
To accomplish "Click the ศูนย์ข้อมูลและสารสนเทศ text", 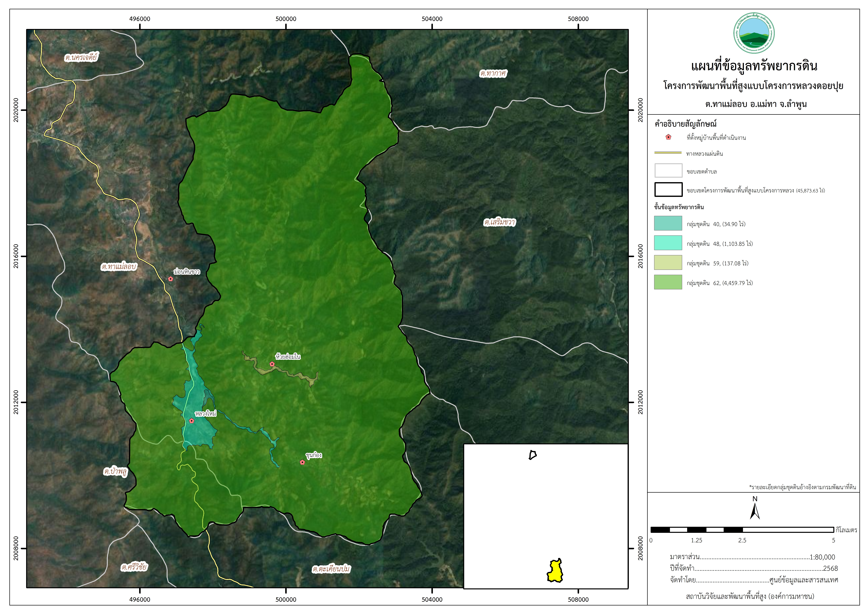I will click(x=804, y=580).
